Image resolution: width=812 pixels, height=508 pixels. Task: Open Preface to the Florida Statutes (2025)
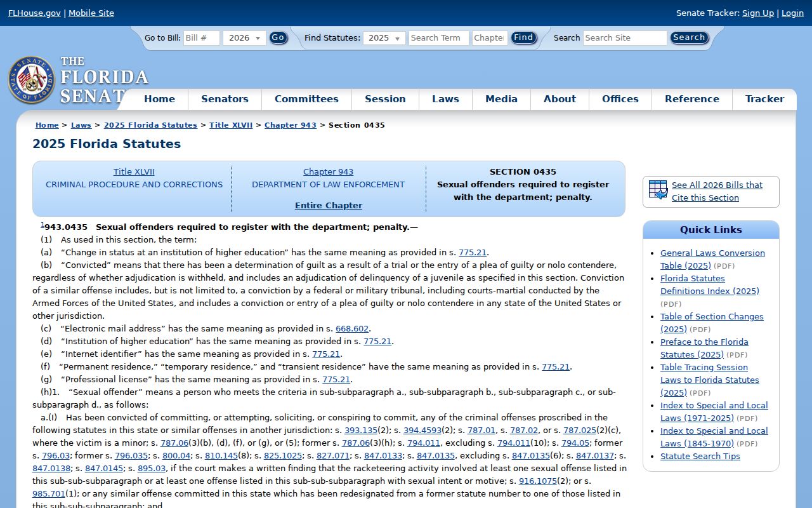[x=704, y=348]
